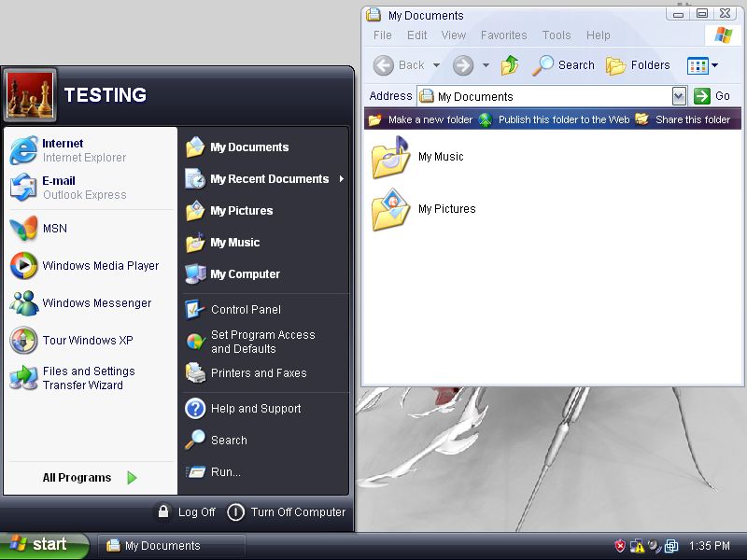This screenshot has width=747, height=560.
Task: Open the Edit menu in My Documents
Action: click(416, 35)
